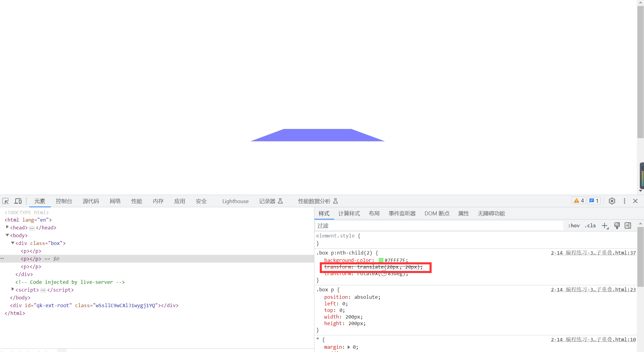
Task: Expand the script element node
Action: (13, 289)
